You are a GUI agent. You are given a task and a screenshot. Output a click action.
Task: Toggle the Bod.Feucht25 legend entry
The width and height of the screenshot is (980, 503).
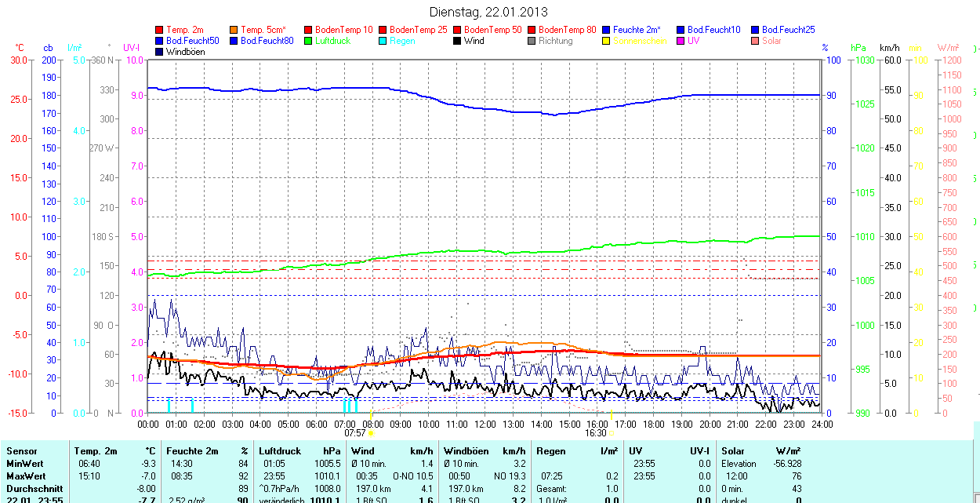tap(786, 30)
